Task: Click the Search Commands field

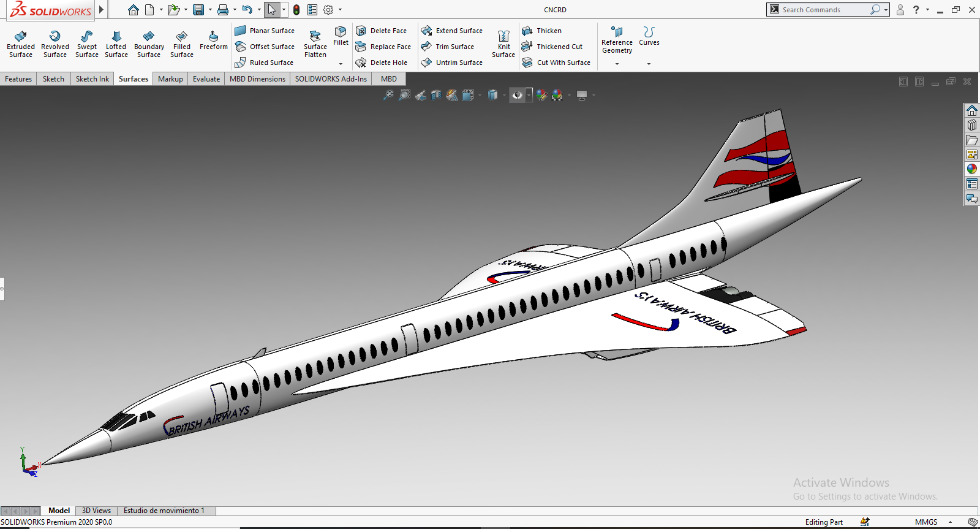Action: pyautogui.click(x=824, y=10)
